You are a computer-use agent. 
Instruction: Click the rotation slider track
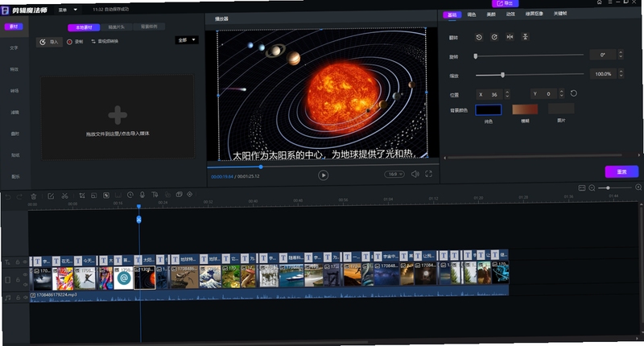click(x=529, y=55)
